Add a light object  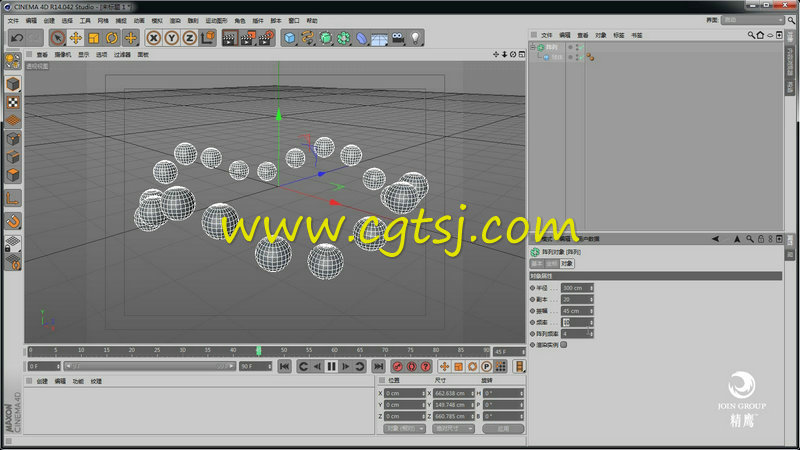[416, 38]
